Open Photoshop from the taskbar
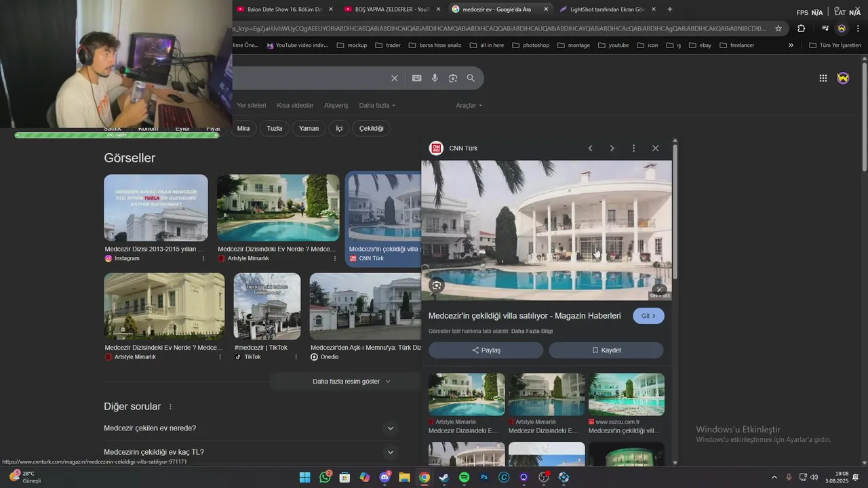 tap(484, 477)
